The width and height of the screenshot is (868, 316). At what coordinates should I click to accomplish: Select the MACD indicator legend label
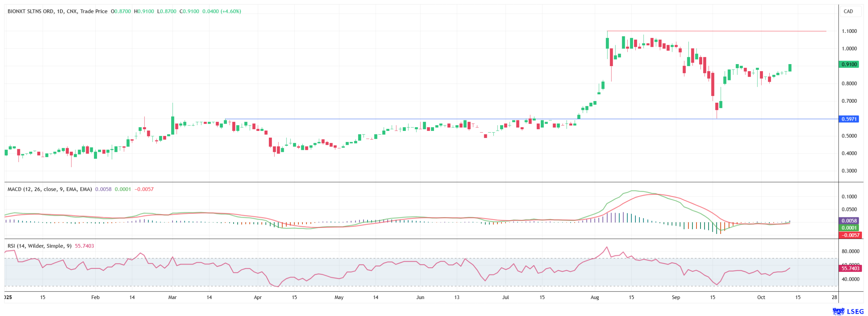[x=50, y=189]
